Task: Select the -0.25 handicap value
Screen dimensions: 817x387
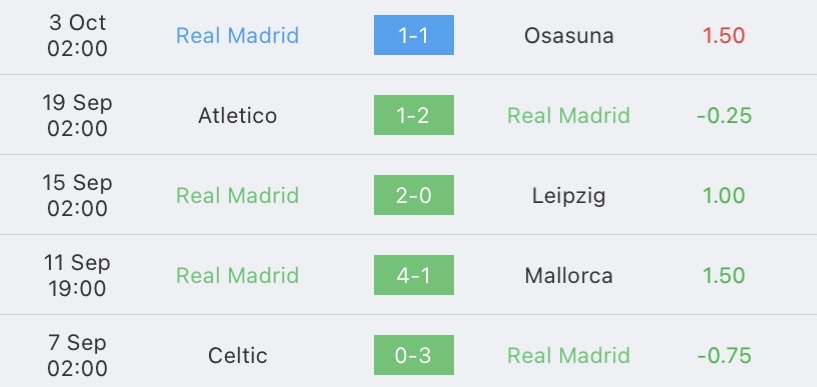Action: [x=724, y=115]
